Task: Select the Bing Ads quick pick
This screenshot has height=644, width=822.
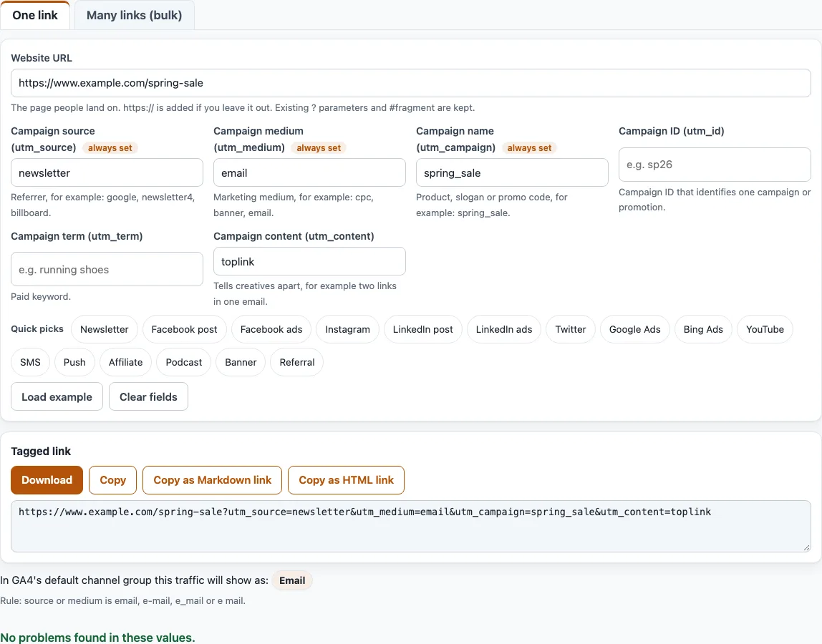Action: 703,329
